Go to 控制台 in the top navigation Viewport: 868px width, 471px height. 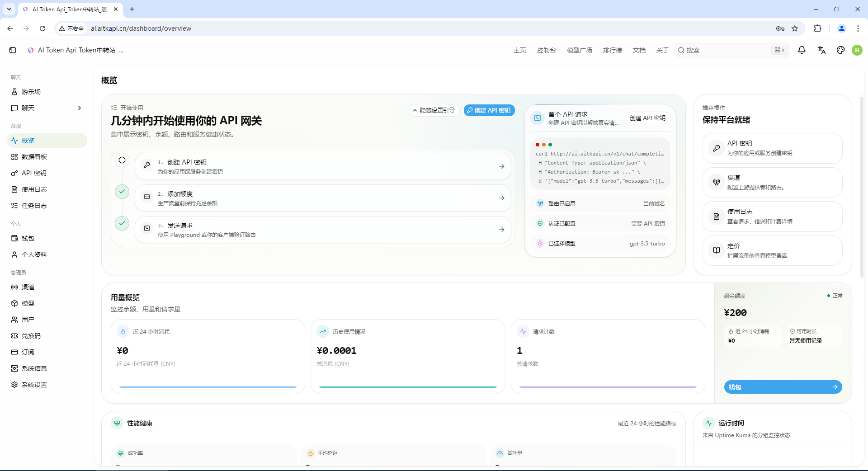[547, 50]
